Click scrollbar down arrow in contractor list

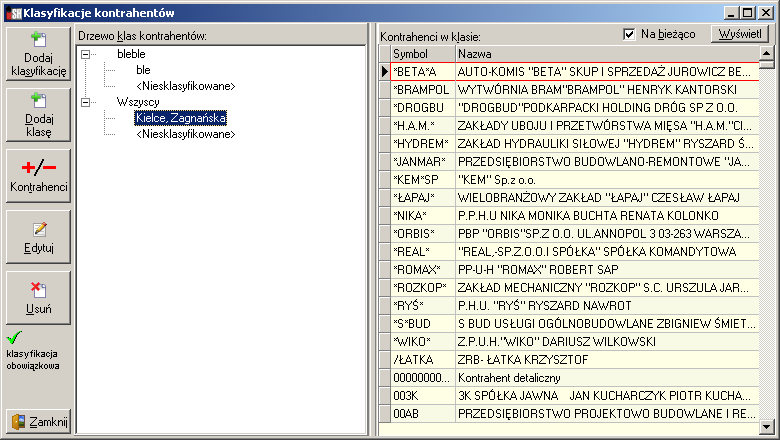pyautogui.click(x=767, y=427)
